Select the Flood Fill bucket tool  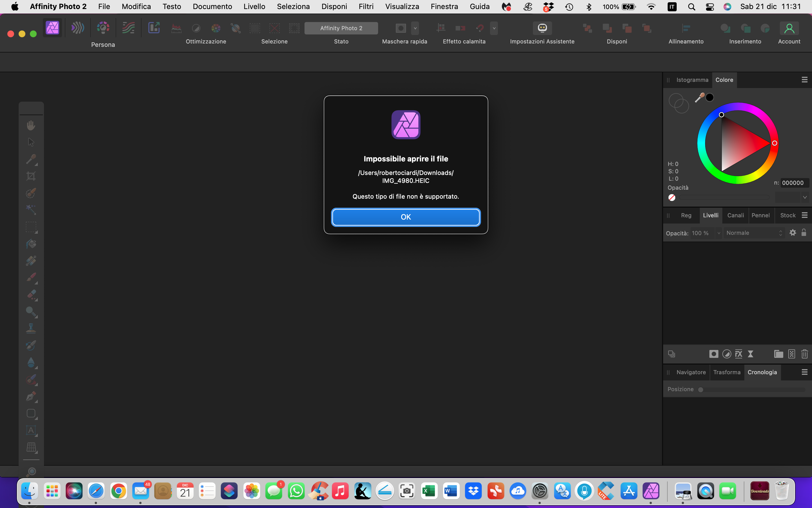coord(31,244)
